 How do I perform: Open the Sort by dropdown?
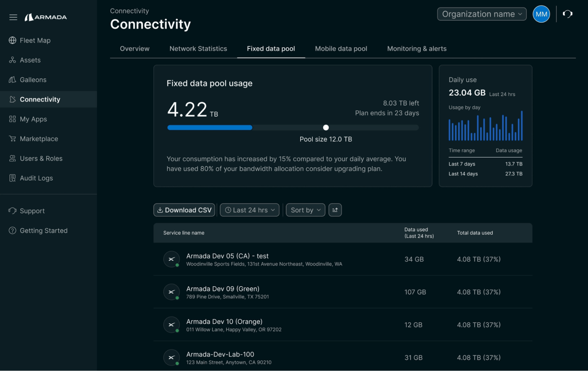[x=305, y=210]
